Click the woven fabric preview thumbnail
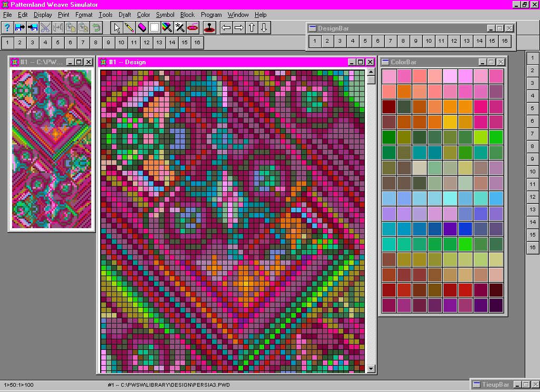540x392 pixels. 52,149
